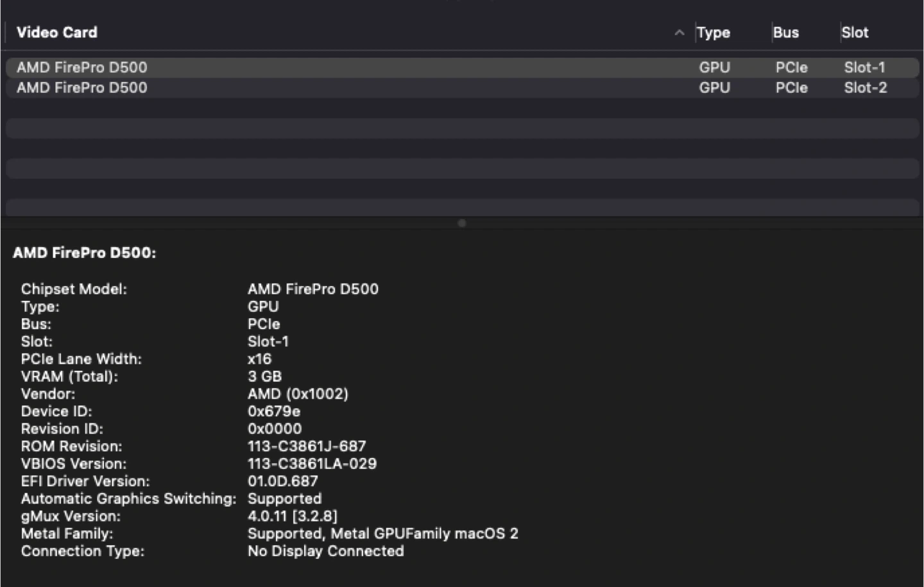Click the bold AMD FirePro D500 details heading
This screenshot has height=587, width=924.
84,253
